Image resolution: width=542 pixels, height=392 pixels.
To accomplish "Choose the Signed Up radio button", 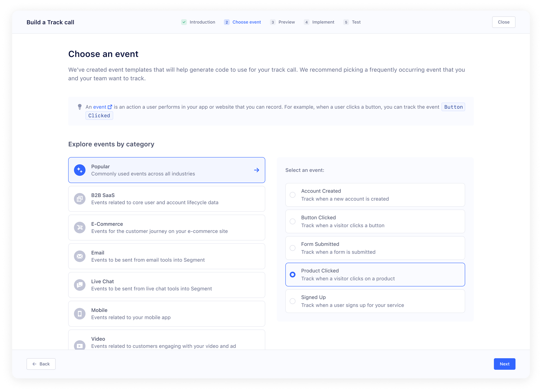I will pos(292,301).
